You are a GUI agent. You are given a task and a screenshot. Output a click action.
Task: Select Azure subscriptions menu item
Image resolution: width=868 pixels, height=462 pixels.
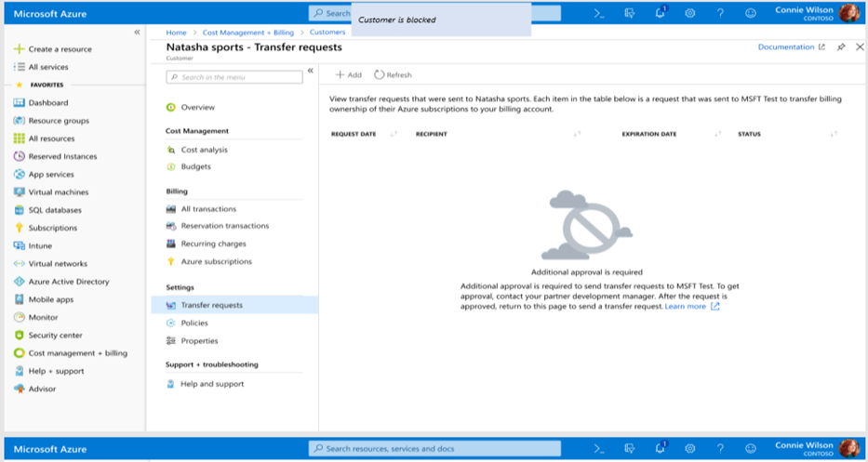pos(210,262)
